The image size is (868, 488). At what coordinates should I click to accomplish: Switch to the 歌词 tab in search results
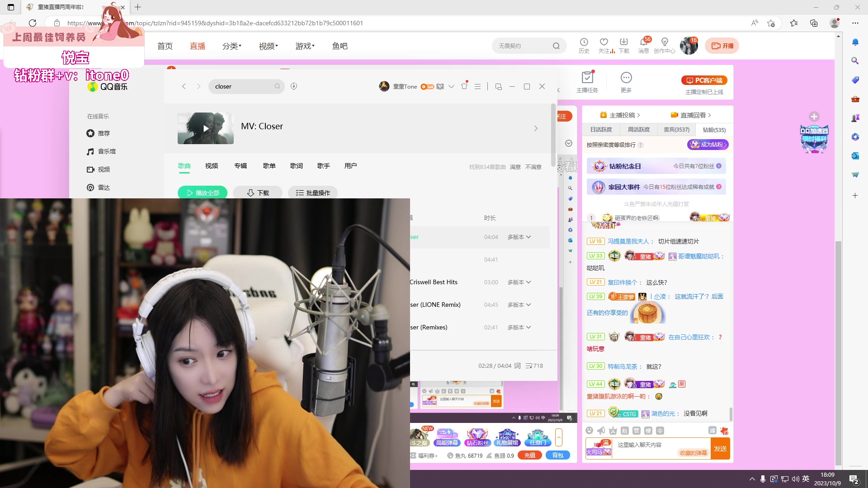[x=296, y=166]
